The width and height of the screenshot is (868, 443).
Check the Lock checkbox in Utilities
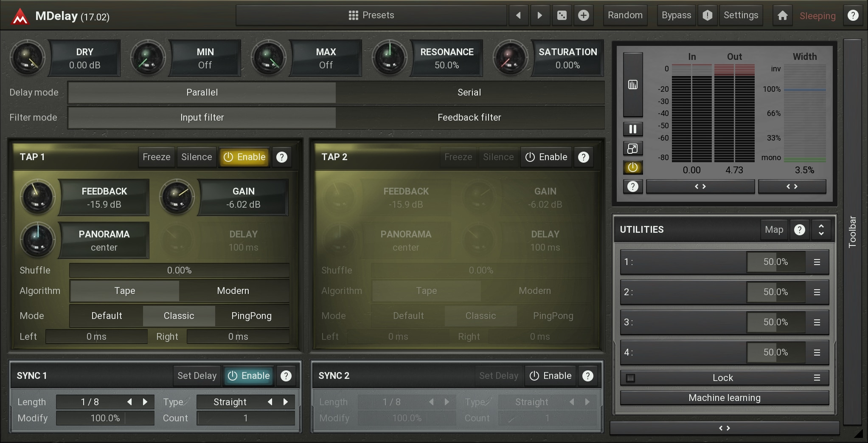[631, 378]
